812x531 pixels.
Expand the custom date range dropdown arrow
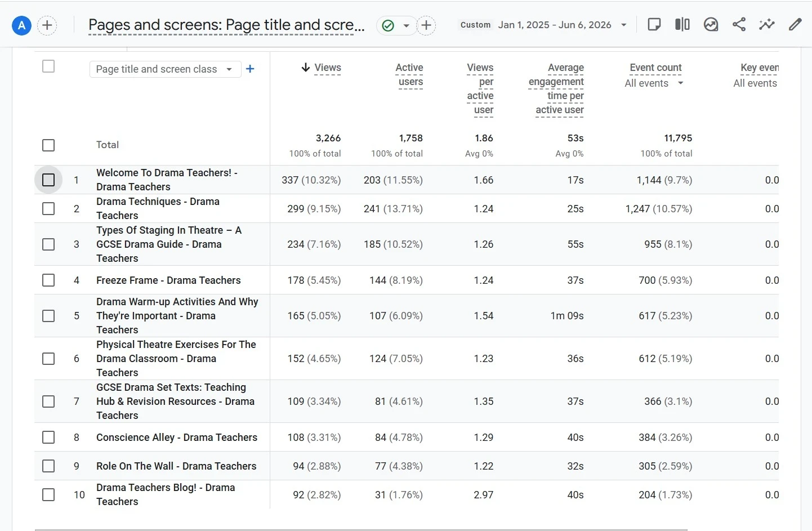(x=623, y=25)
